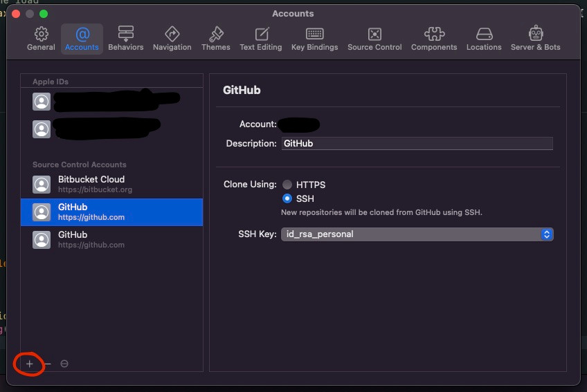Click Bitbucket Cloud account avatar icon
The height and width of the screenshot is (392, 587).
pos(42,185)
